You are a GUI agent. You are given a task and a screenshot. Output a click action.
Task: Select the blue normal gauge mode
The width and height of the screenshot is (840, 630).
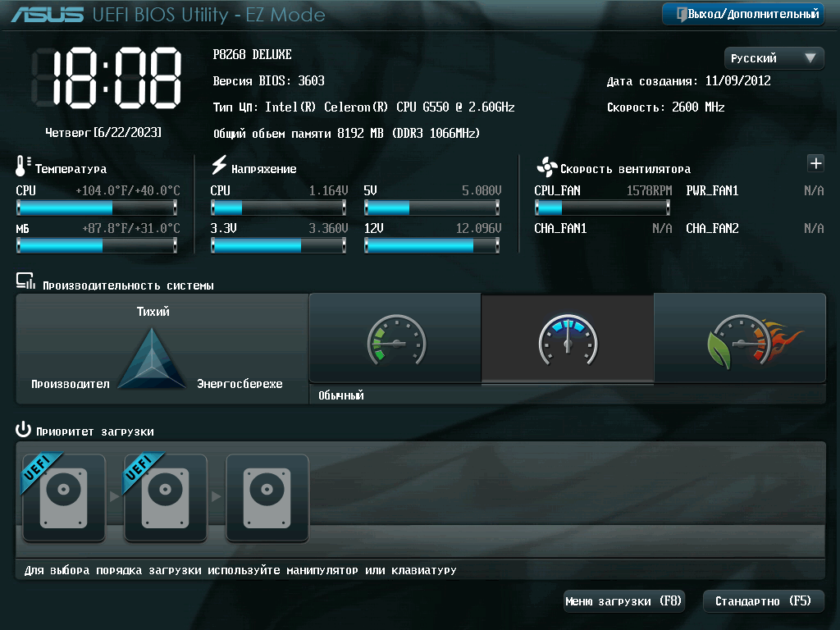[568, 339]
